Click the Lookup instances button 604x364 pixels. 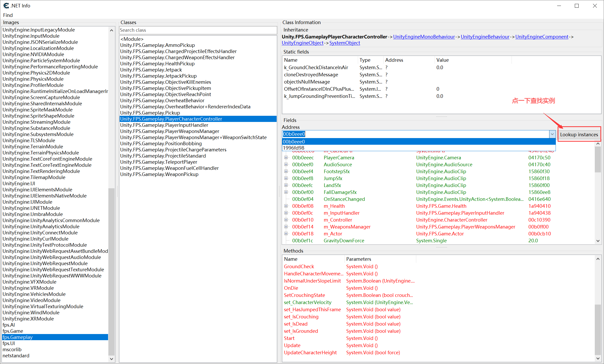click(579, 134)
